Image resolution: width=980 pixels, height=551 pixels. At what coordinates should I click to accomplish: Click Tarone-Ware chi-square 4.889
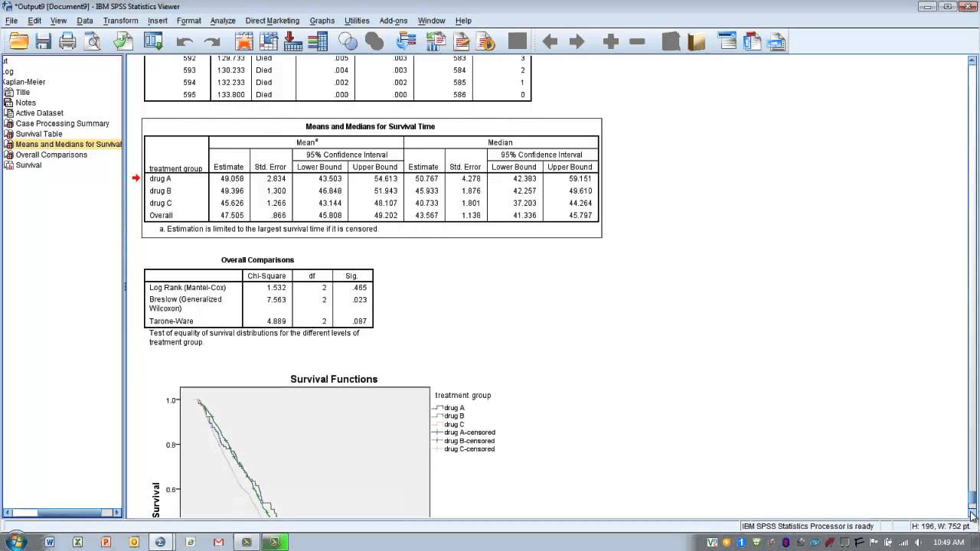[276, 321]
